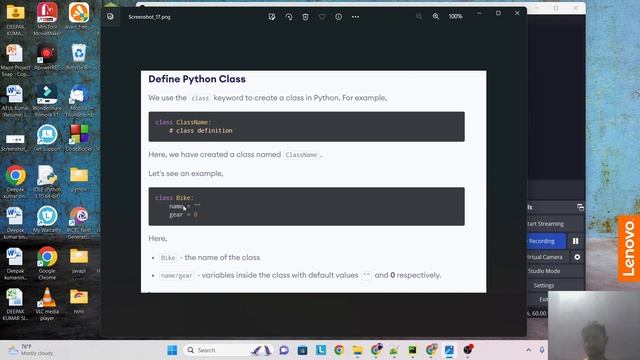Click the zoom out magnifier in Photos
Viewport: 640px width, 360px height.
(419, 16)
